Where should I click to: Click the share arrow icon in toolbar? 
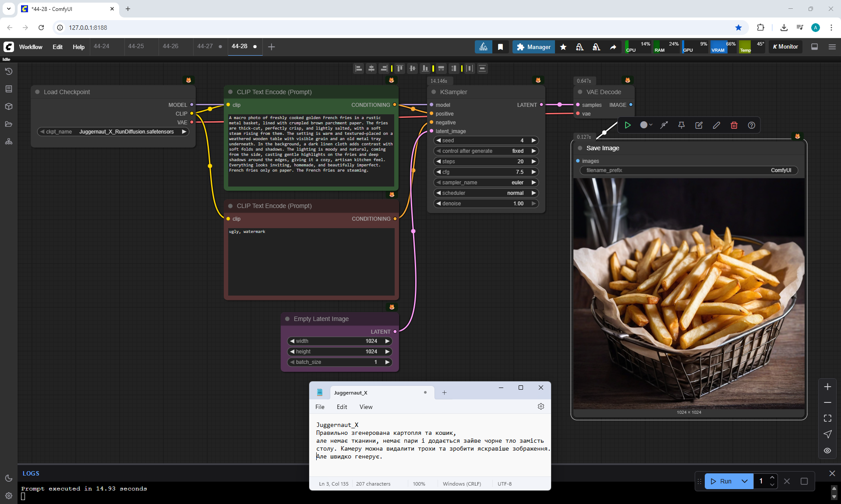pyautogui.click(x=613, y=47)
